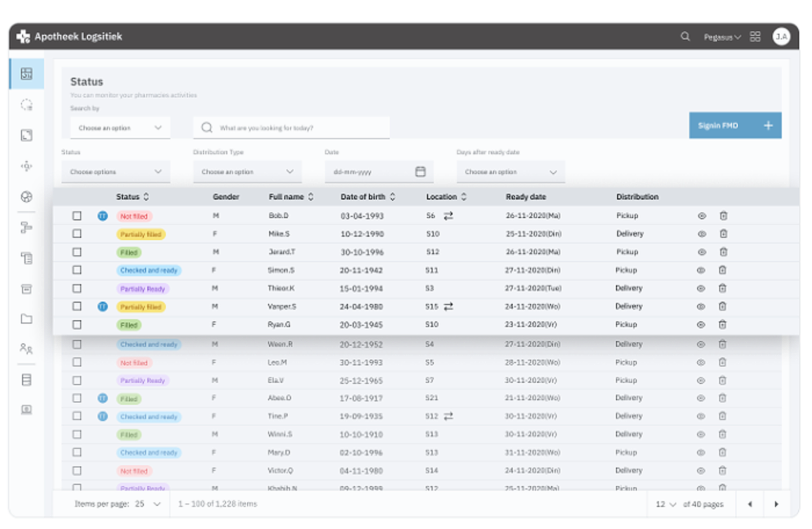812x529 pixels.
Task: Click the swap arrows icon in Bob.D's row
Action: (448, 216)
